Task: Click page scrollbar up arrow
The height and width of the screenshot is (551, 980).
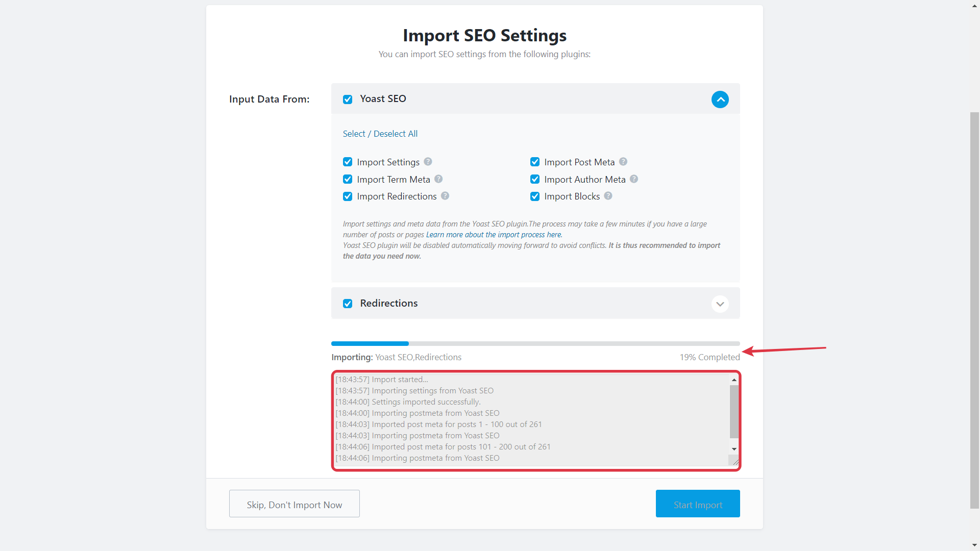Action: (x=974, y=6)
